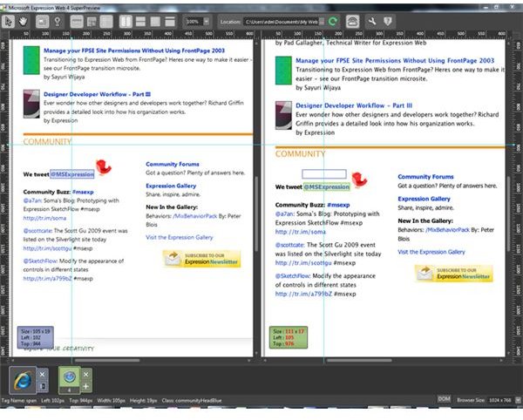Click the shield help icon in toolbar
The width and height of the screenshot is (523, 420).
tap(387, 22)
